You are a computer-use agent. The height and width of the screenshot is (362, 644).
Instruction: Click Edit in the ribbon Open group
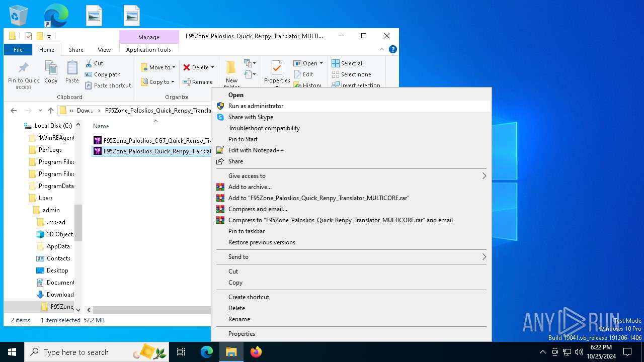(x=303, y=74)
